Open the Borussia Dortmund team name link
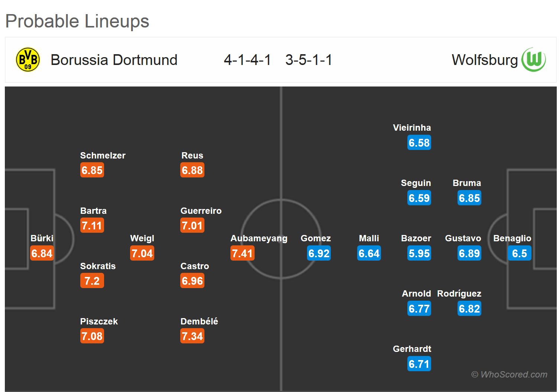Image resolution: width=559 pixels, height=392 pixels. pyautogui.click(x=114, y=60)
